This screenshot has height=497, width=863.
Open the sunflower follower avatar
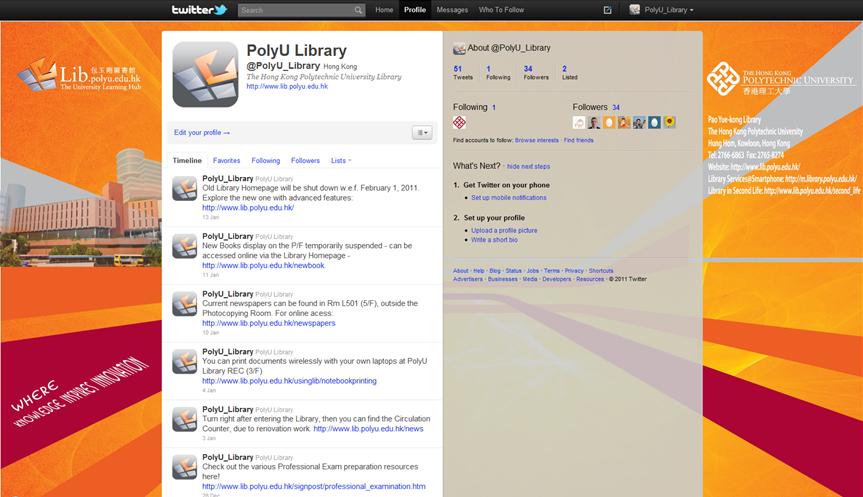pos(669,122)
